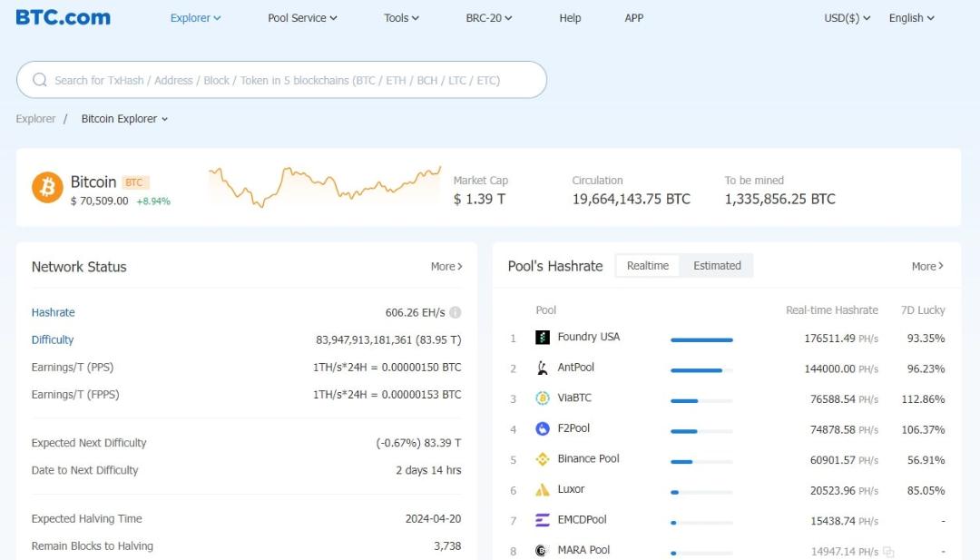Open the EMCDPool pool name
Viewport: 980px width, 560px height.
tap(582, 520)
